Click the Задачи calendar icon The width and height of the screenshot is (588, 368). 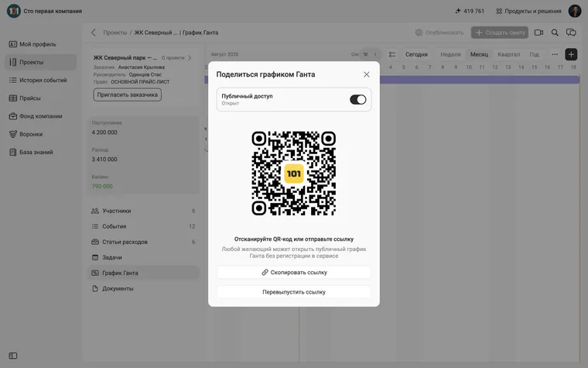coord(95,257)
